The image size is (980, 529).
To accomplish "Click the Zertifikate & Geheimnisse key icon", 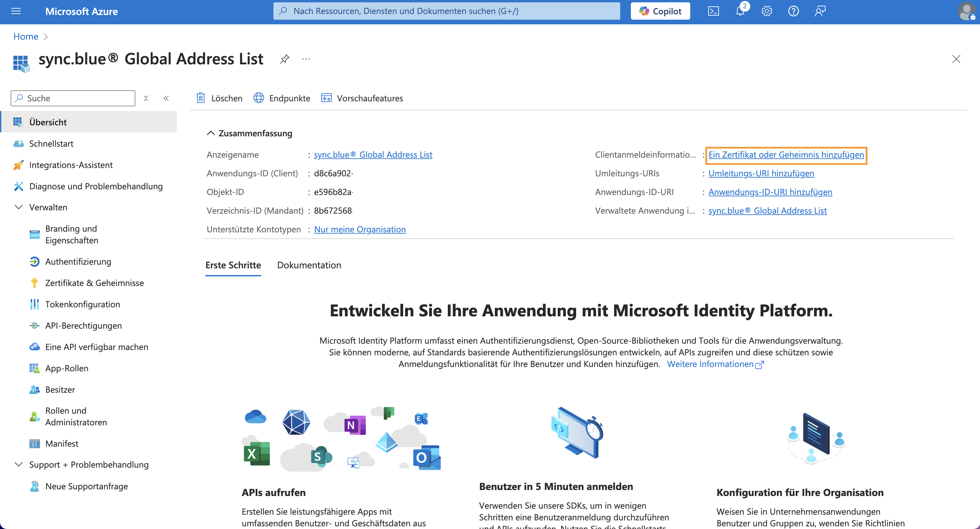I will click(x=34, y=283).
